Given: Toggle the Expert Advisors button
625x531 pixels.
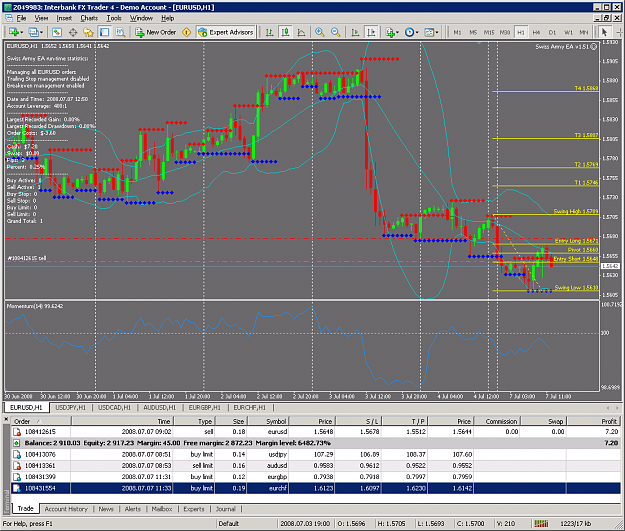Looking at the screenshot, I should [x=226, y=32].
